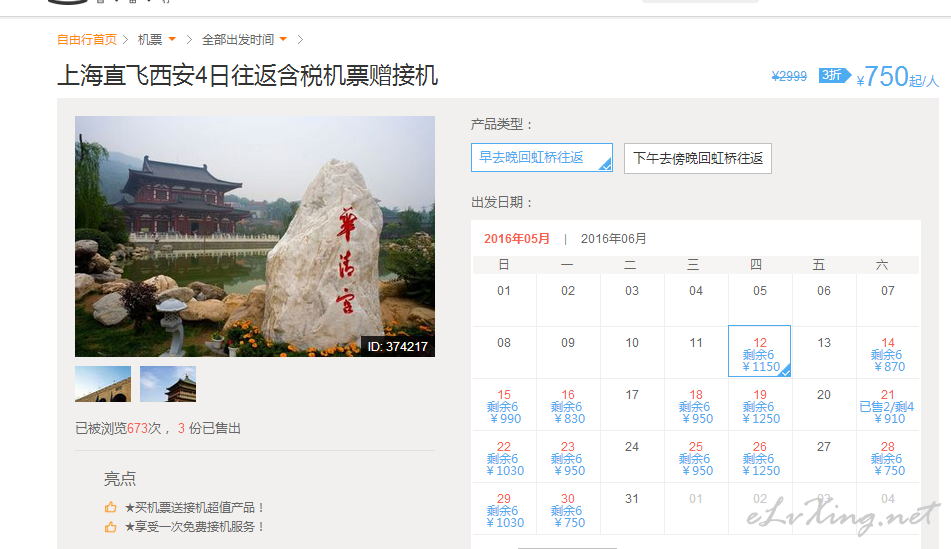The height and width of the screenshot is (549, 951).
Task: Switch calendar to 2016年05月
Action: (x=517, y=239)
